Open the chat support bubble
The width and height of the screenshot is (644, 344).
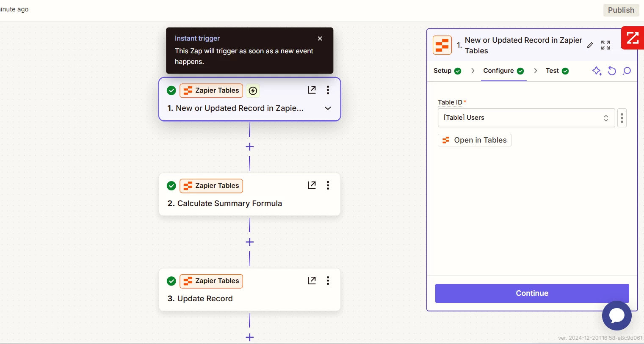(617, 316)
